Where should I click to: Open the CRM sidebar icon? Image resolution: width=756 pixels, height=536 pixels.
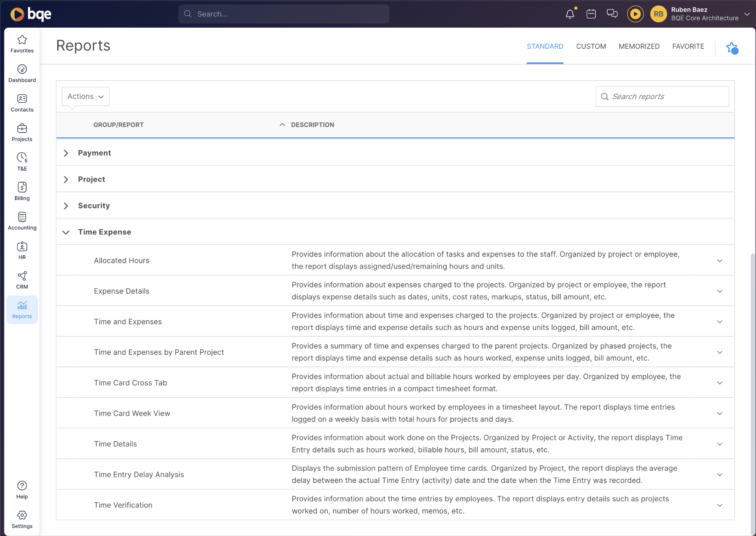tap(22, 280)
